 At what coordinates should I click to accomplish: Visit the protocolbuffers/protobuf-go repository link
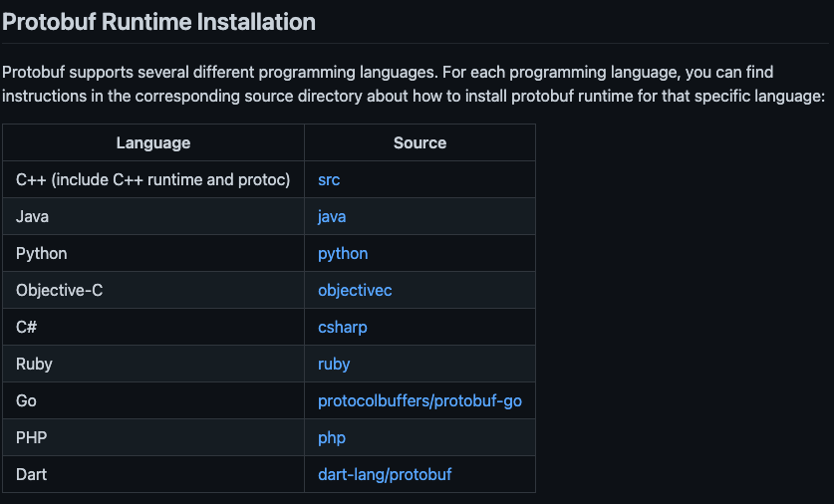point(419,401)
